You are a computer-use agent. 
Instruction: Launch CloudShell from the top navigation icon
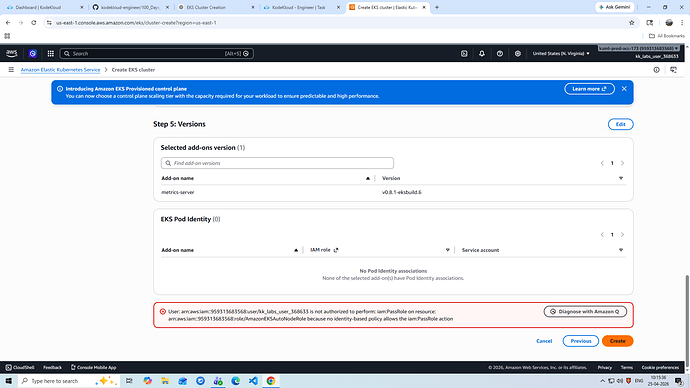pyautogui.click(x=464, y=53)
